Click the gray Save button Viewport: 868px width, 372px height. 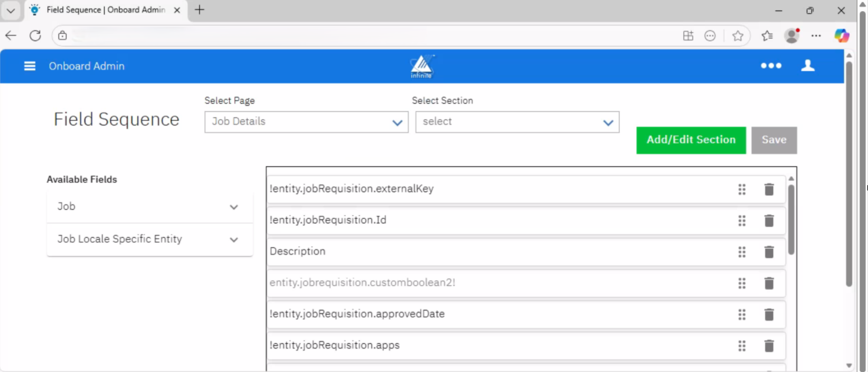[774, 140]
